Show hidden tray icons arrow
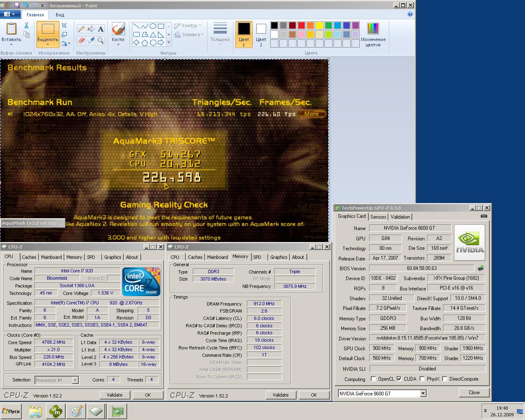The height and width of the screenshot is (420, 525). point(485,411)
